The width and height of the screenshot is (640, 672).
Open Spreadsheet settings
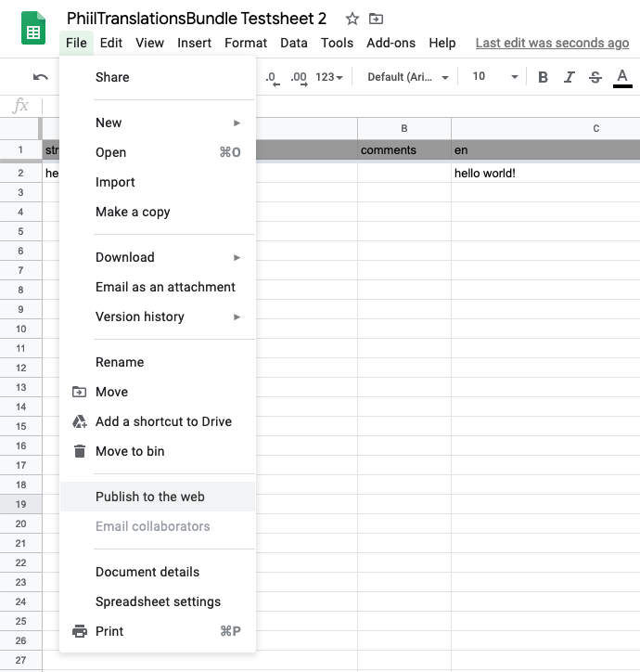click(158, 601)
